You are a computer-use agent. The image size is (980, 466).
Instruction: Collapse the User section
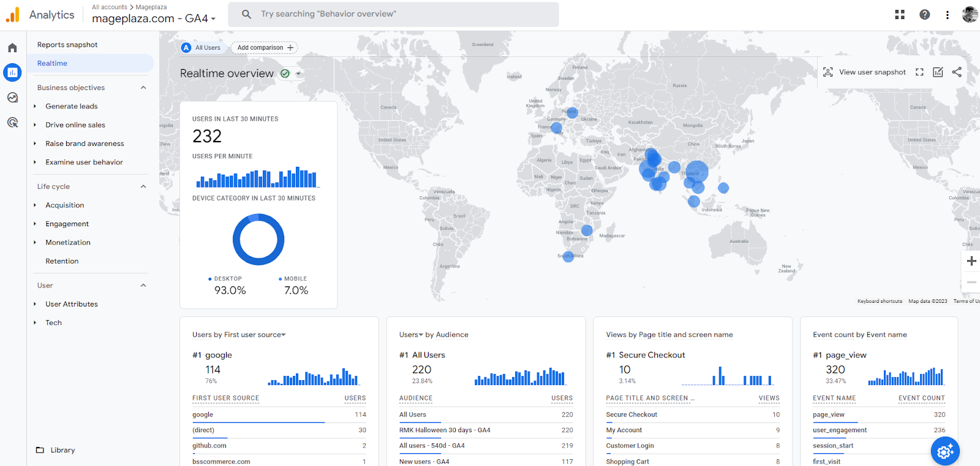[143, 285]
